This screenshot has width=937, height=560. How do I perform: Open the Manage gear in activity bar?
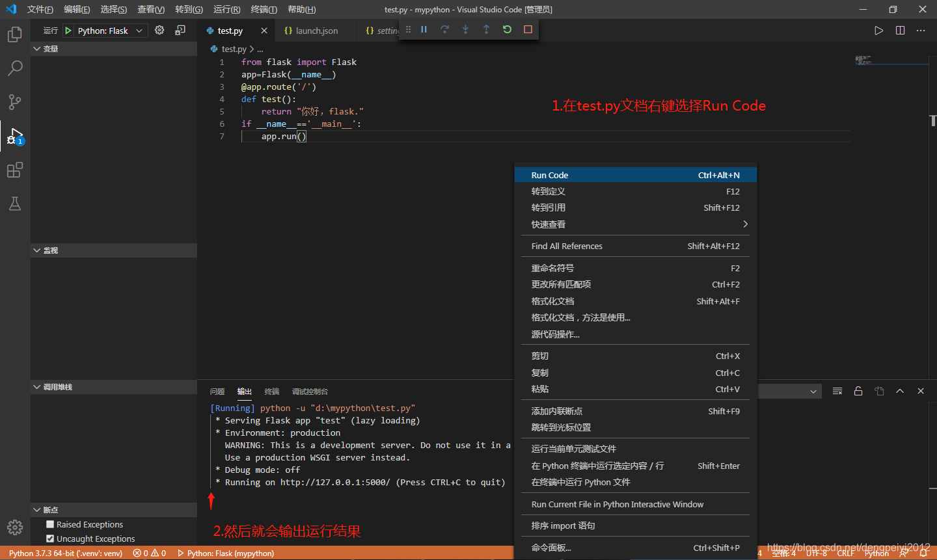15,527
